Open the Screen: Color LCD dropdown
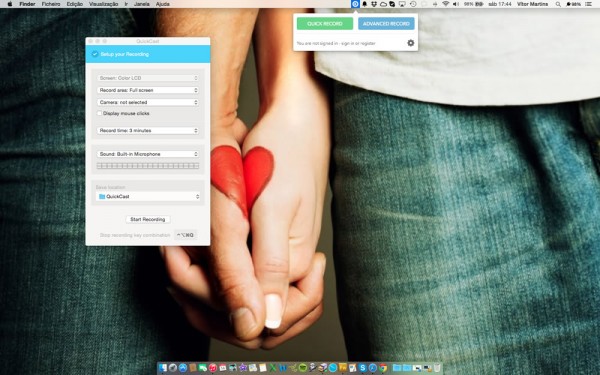Image resolution: width=600 pixels, height=375 pixels. pyautogui.click(x=148, y=78)
